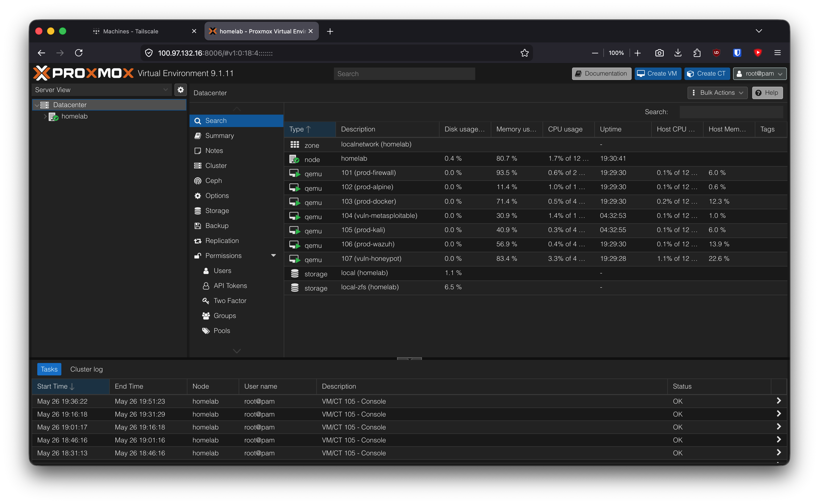Screen dimensions: 819x504
Task: Bookmark this page with the star icon
Action: tap(524, 53)
